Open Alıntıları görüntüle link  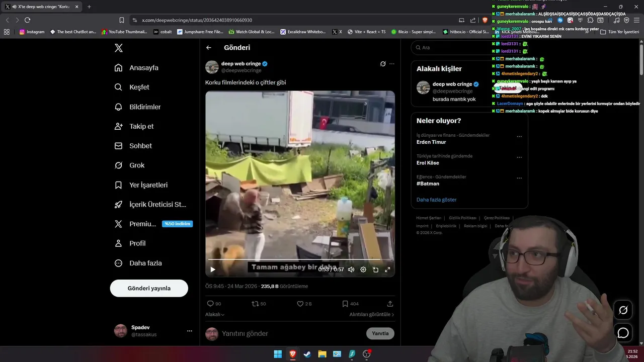click(x=372, y=314)
